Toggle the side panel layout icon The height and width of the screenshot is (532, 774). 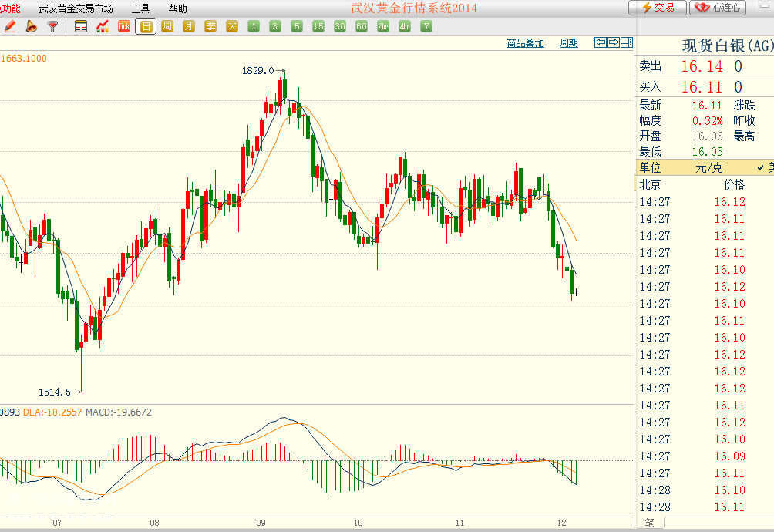pyautogui.click(x=627, y=42)
